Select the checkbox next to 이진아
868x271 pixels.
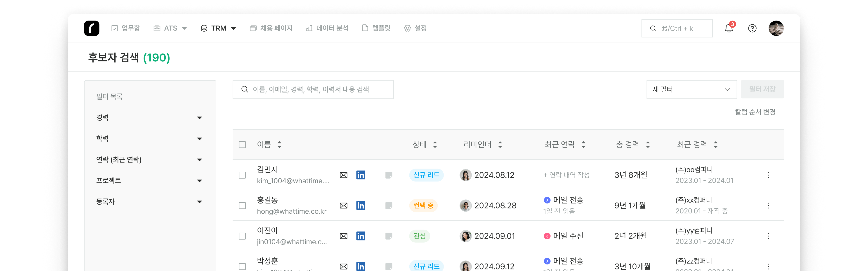click(242, 236)
